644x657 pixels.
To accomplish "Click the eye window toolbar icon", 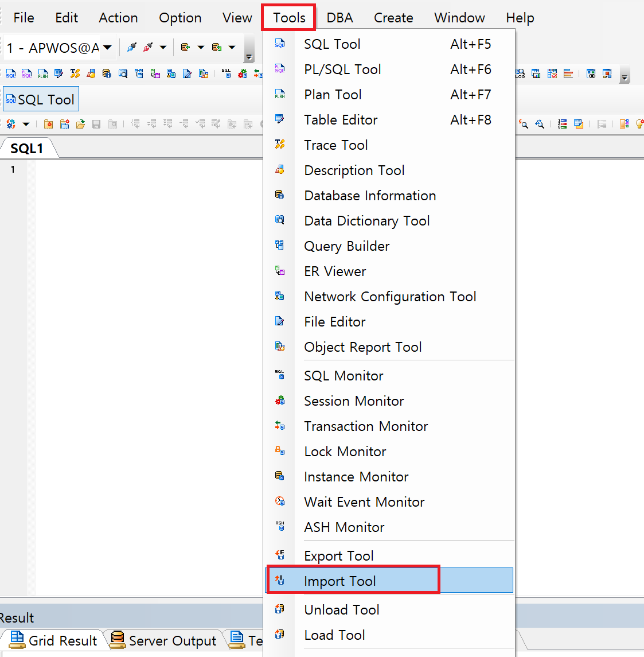I will (591, 74).
